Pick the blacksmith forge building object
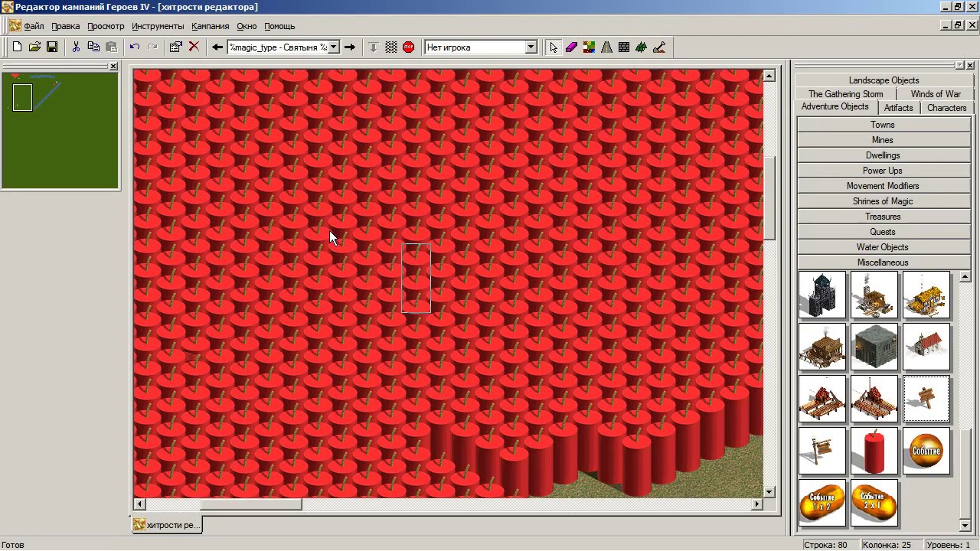The image size is (980, 551). tap(874, 295)
